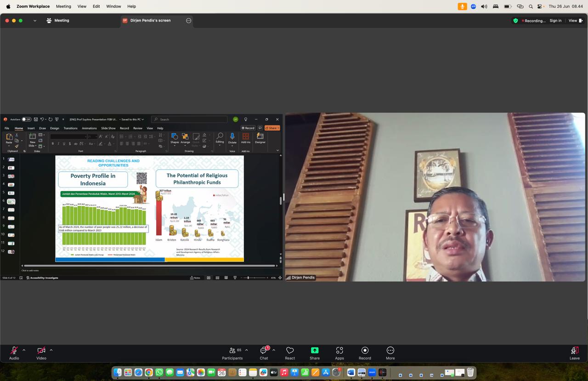Toggle Underline formatting in Font group
588x381 pixels.
click(64, 144)
